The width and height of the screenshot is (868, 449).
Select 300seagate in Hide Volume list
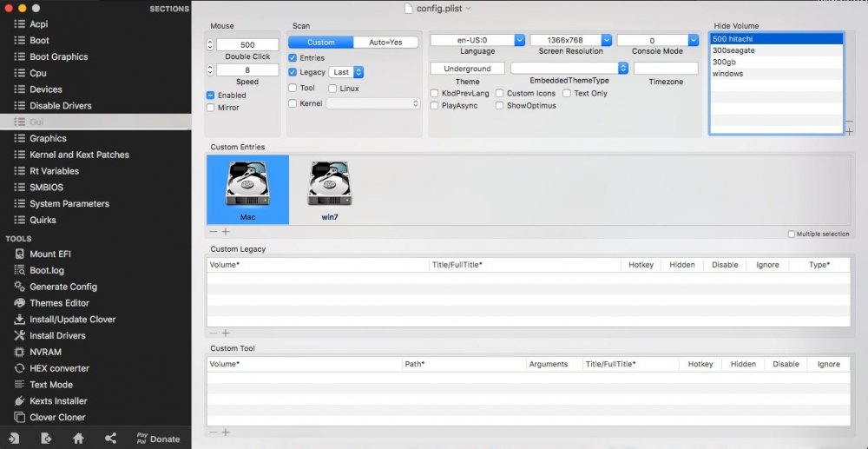click(776, 50)
